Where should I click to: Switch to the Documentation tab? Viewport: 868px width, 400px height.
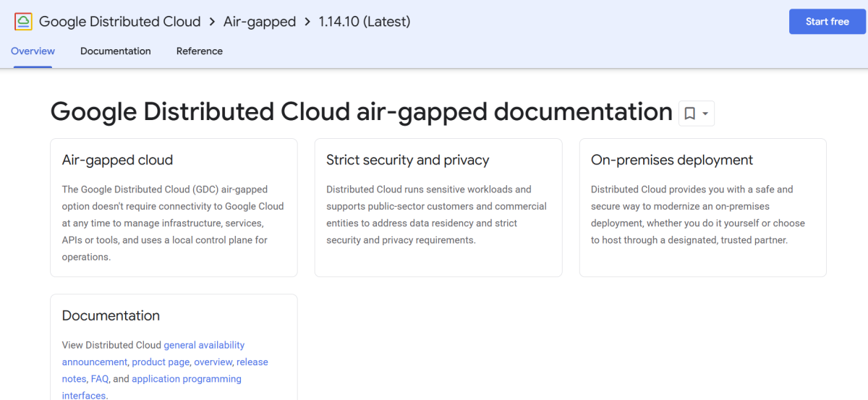point(116,51)
